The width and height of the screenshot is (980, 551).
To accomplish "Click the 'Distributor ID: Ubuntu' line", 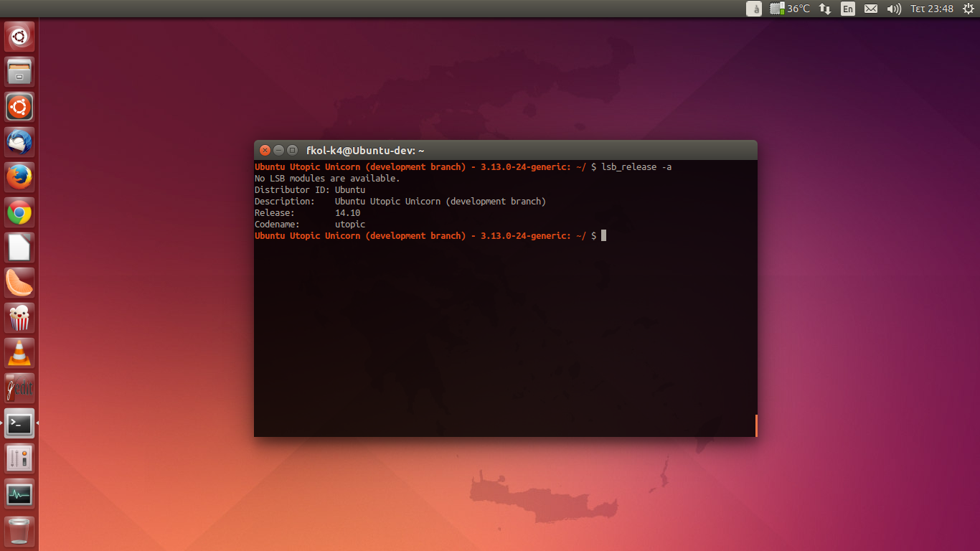I will [310, 190].
